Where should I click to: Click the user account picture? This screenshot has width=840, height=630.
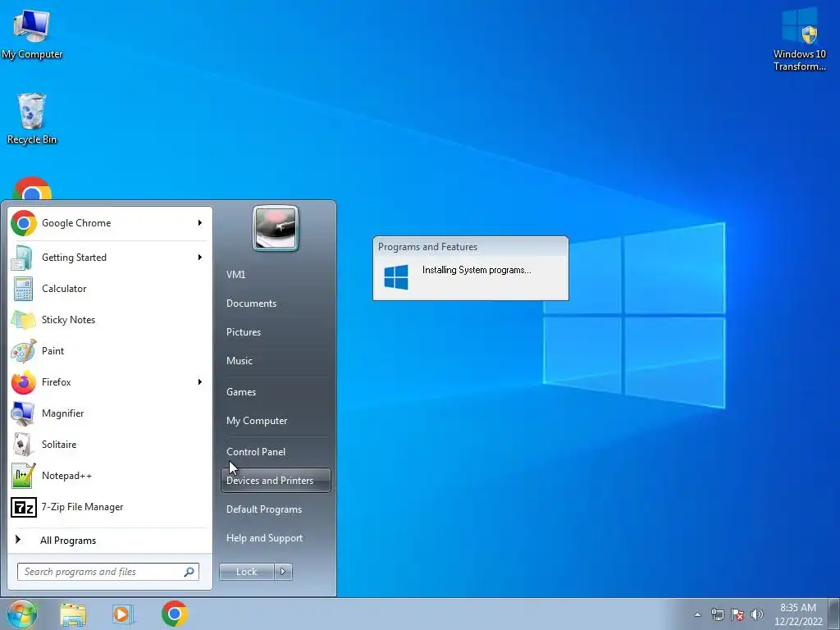[276, 228]
